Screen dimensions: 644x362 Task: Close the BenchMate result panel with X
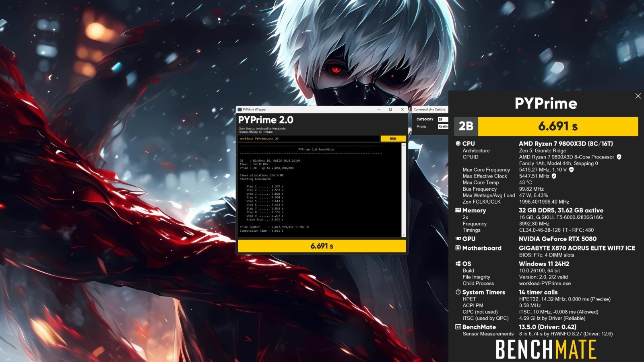[x=638, y=96]
